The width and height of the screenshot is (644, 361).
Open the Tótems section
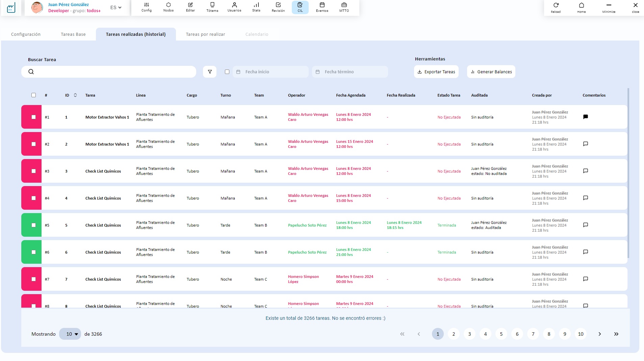(x=212, y=7)
